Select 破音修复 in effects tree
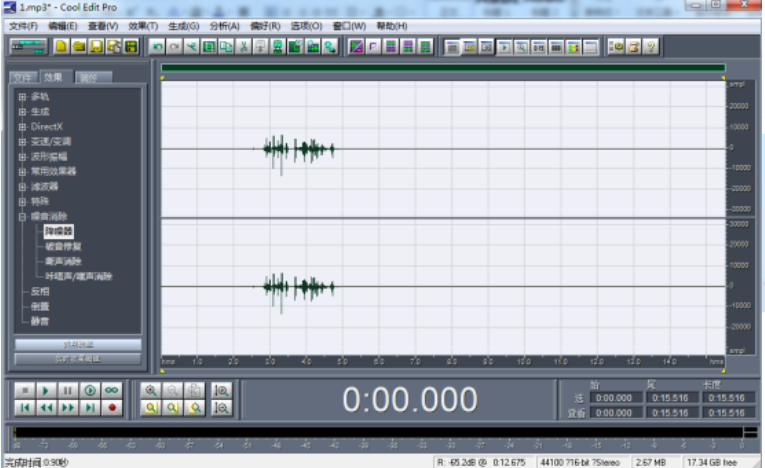 pyautogui.click(x=64, y=246)
